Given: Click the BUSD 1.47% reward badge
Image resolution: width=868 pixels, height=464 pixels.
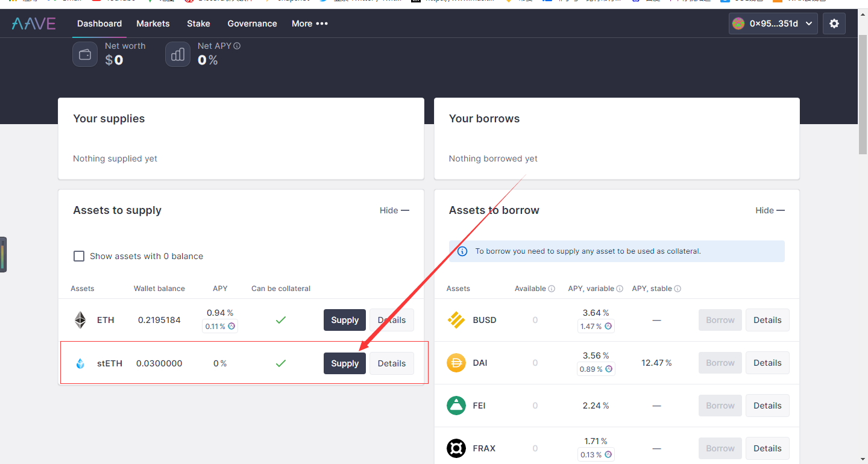Looking at the screenshot, I should 596,327.
